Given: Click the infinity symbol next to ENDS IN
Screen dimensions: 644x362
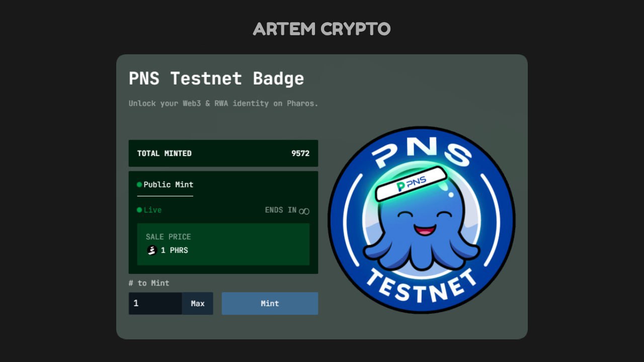Looking at the screenshot, I should click(304, 211).
